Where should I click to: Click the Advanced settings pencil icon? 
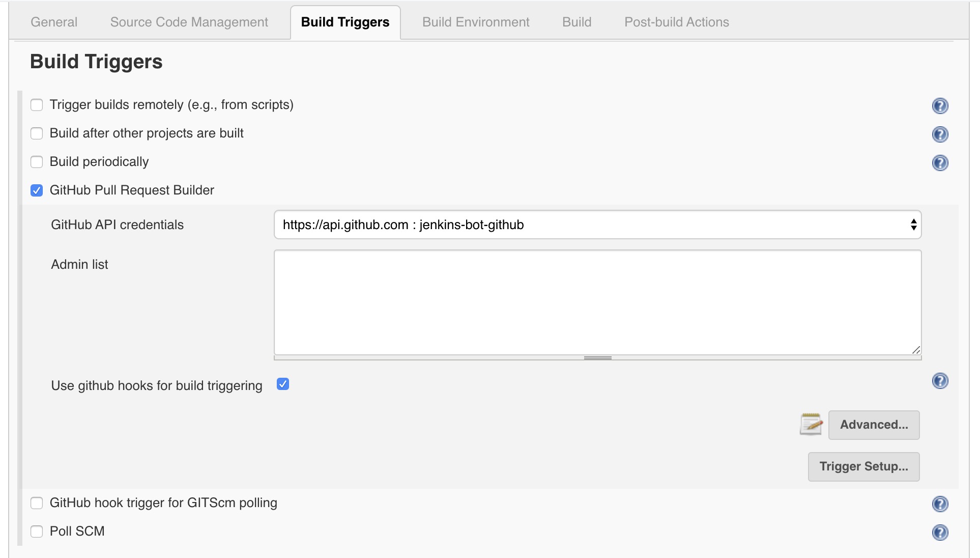(812, 424)
